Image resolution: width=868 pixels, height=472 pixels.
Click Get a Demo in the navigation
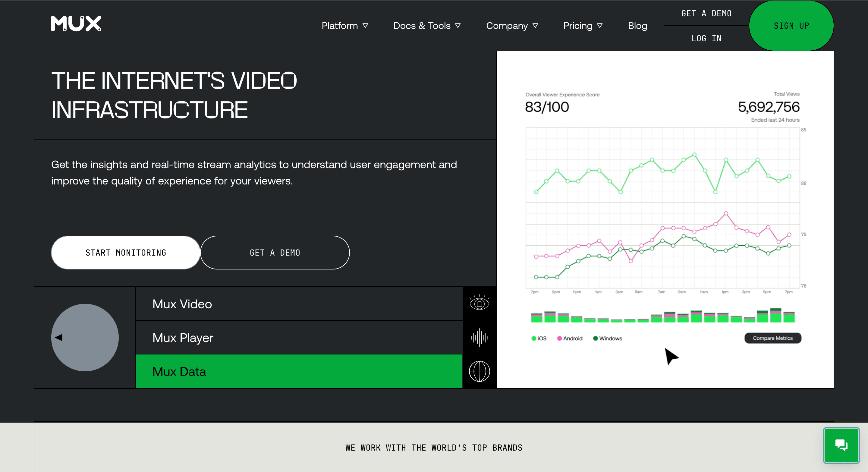pyautogui.click(x=706, y=14)
